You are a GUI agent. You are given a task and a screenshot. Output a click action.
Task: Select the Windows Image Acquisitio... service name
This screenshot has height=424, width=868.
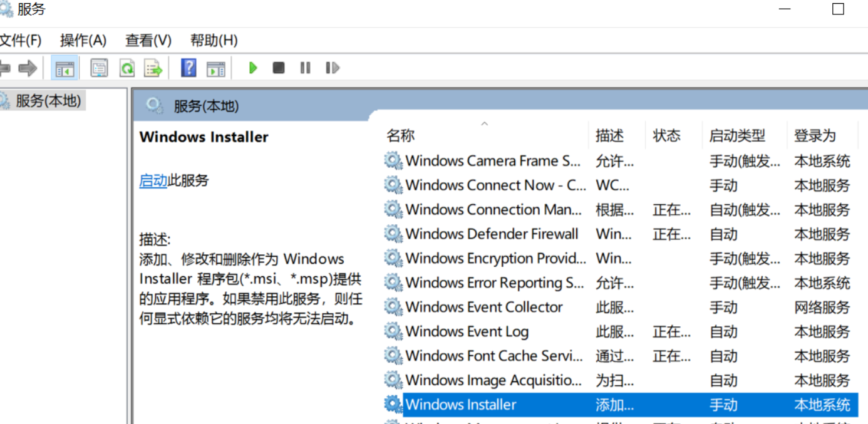(x=493, y=381)
